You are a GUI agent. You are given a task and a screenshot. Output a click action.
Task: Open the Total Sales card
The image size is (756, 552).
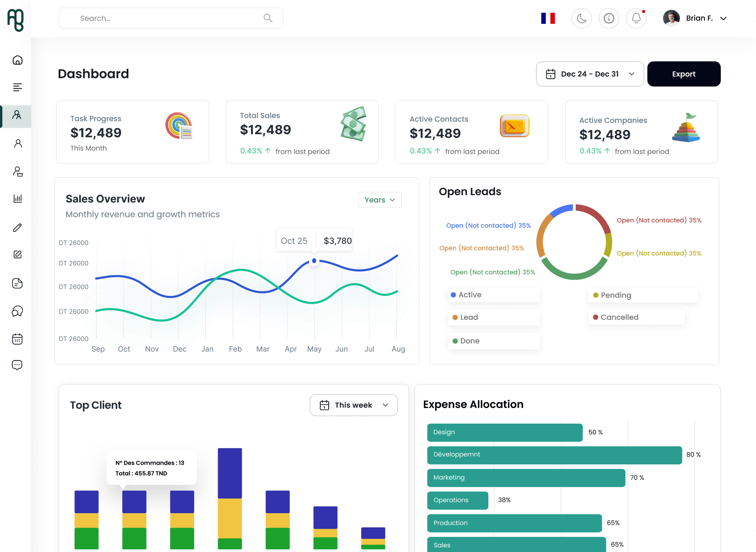(302, 132)
